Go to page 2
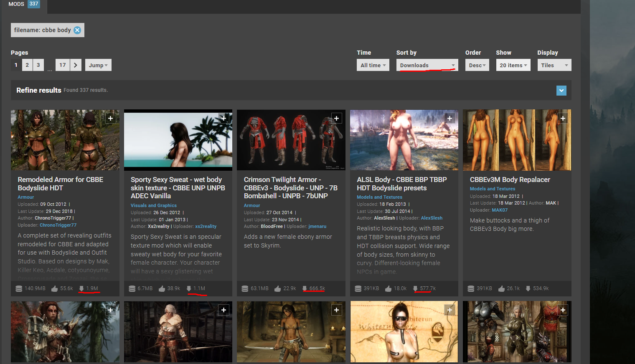The height and width of the screenshot is (364, 635). (27, 65)
